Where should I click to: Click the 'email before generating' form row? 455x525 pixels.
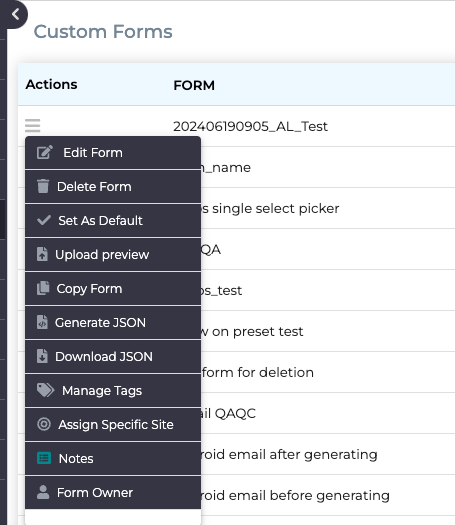click(328, 496)
